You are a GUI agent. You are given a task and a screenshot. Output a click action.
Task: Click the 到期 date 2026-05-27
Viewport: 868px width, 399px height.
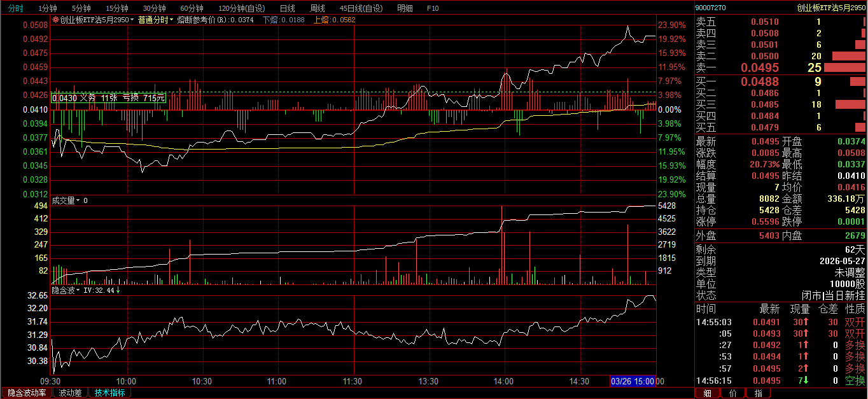coord(841,261)
